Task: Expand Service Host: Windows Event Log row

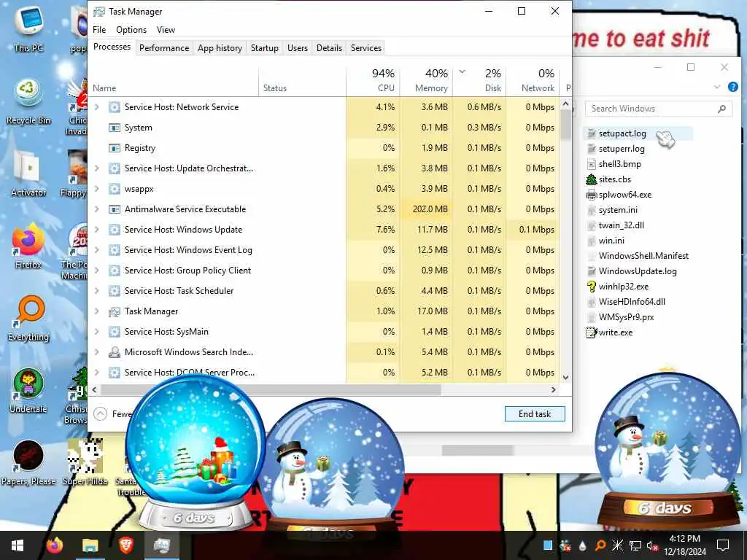Action: (97, 250)
